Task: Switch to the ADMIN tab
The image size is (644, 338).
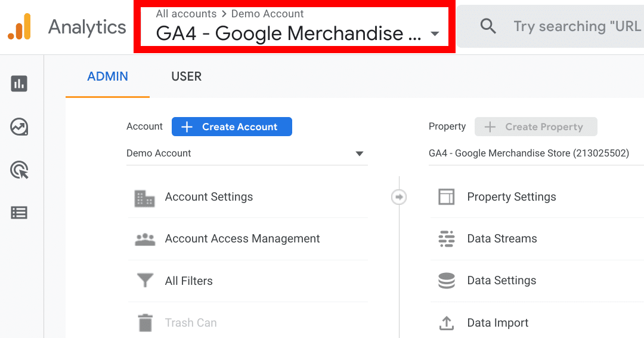Action: [107, 76]
